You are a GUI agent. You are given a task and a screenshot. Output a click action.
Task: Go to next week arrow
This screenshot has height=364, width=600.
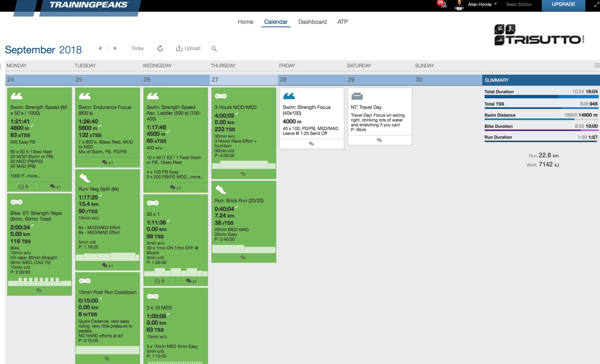[115, 48]
